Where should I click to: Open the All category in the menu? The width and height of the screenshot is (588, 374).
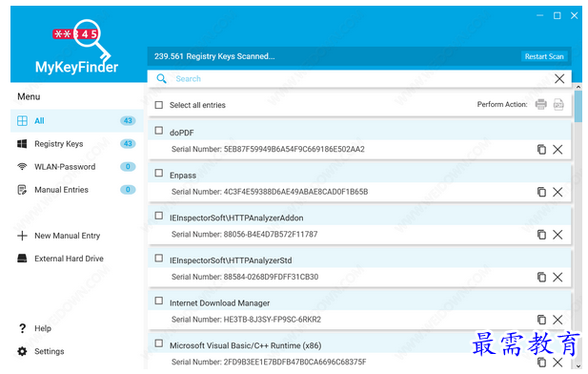tap(77, 120)
